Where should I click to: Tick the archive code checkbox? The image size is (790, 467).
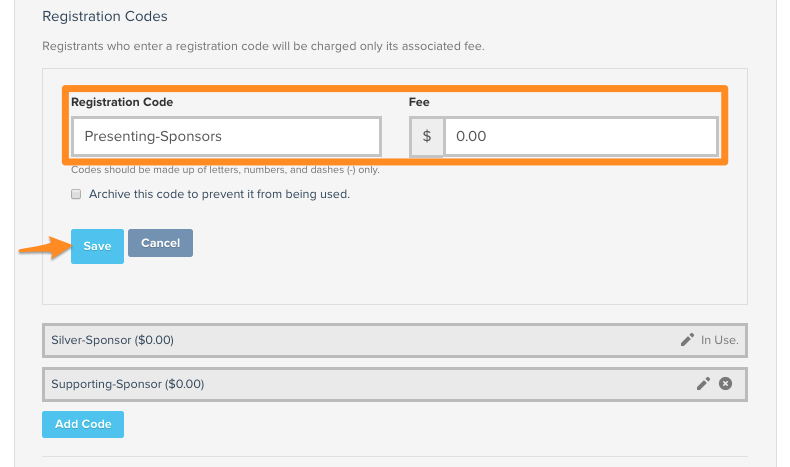(x=76, y=194)
